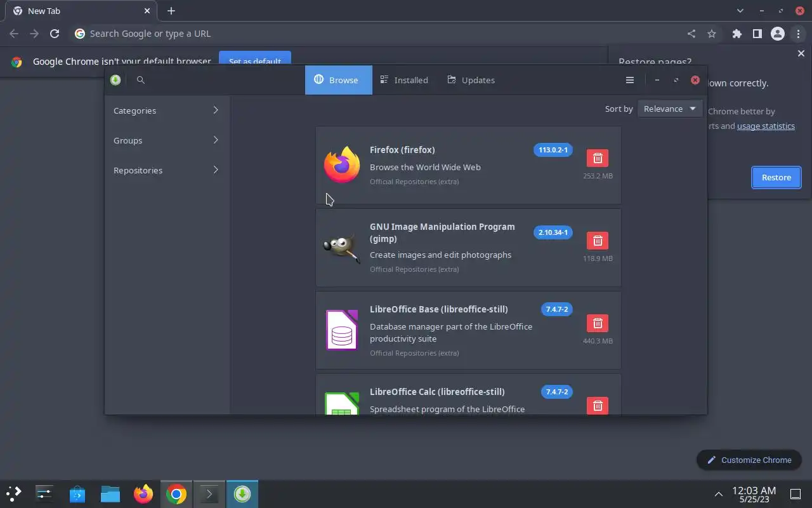812x508 pixels.
Task: Open the usage statistics link in Chrome
Action: tap(766, 126)
